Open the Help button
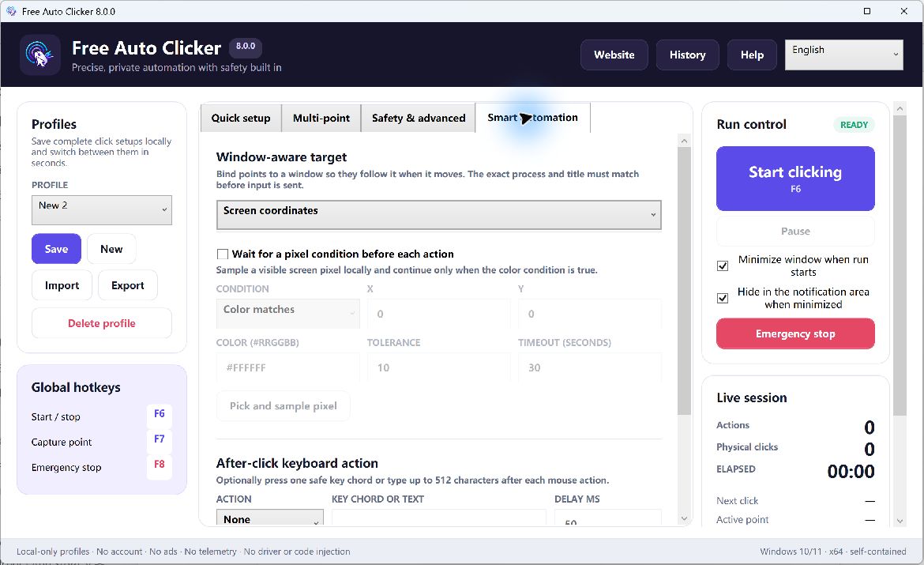Image resolution: width=924 pixels, height=565 pixels. (x=752, y=55)
